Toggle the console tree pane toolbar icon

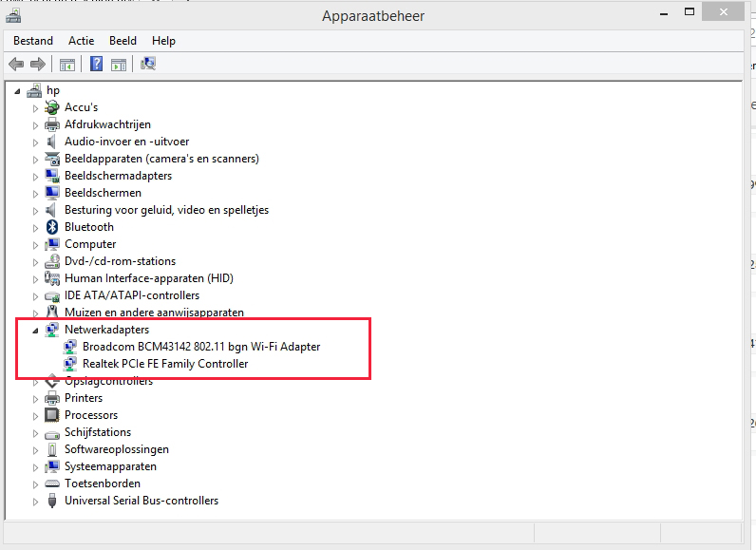pyautogui.click(x=67, y=64)
